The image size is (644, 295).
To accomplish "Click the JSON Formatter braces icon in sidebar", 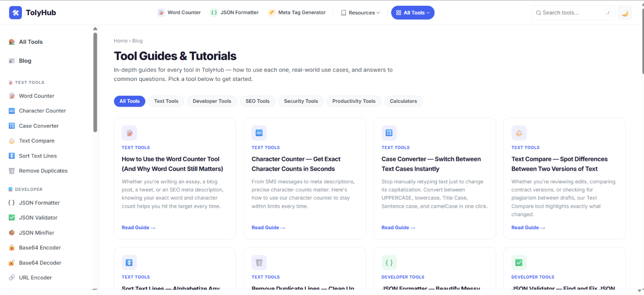I will click(x=12, y=203).
